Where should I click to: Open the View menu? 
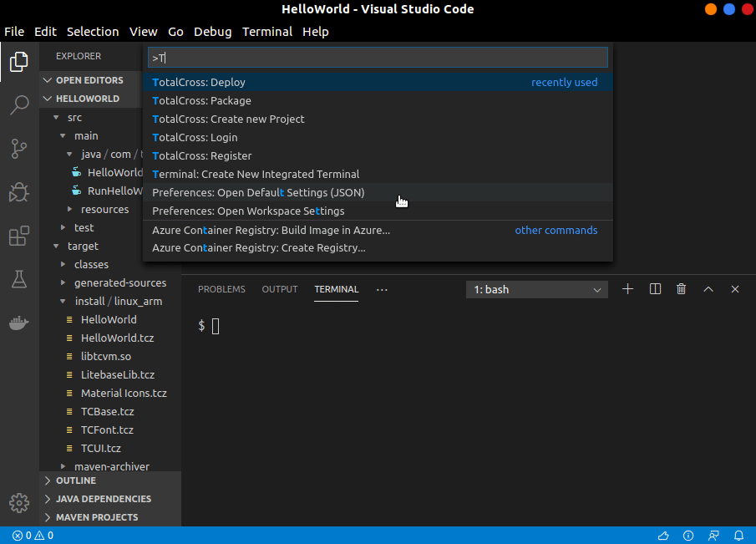point(143,32)
